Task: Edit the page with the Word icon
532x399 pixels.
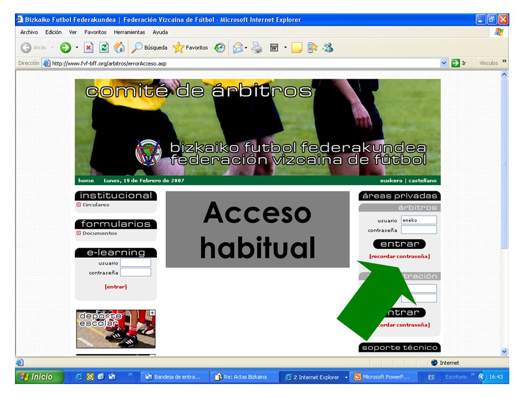Action: pos(274,48)
